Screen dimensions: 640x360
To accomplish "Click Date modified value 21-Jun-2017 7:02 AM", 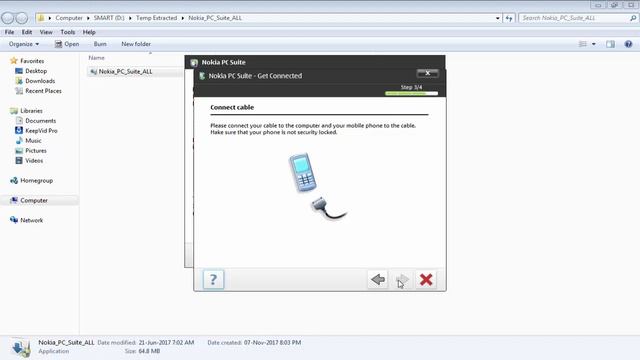I will point(166,342).
